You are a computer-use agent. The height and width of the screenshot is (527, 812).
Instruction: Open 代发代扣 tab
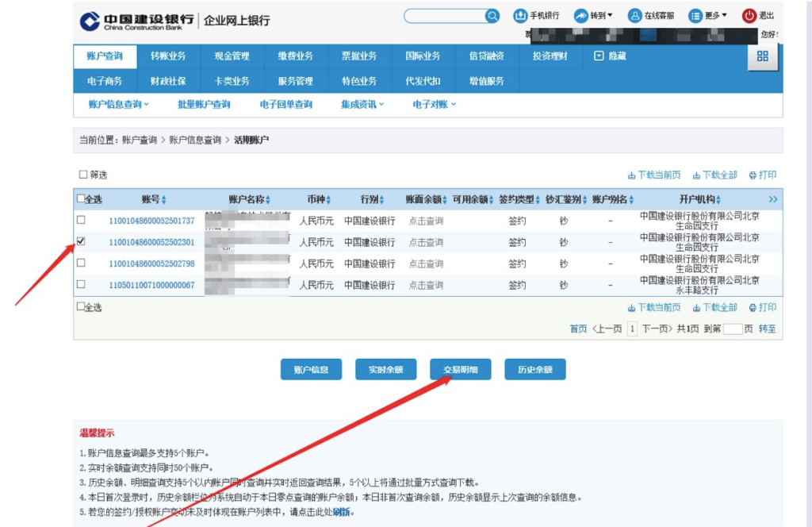423,82
